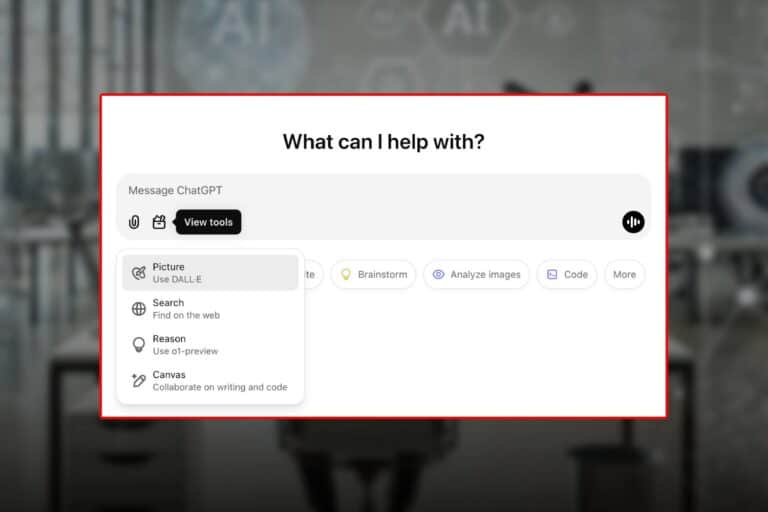Click the lightbulb Reason icon
The width and height of the screenshot is (768, 512).
tap(139, 344)
